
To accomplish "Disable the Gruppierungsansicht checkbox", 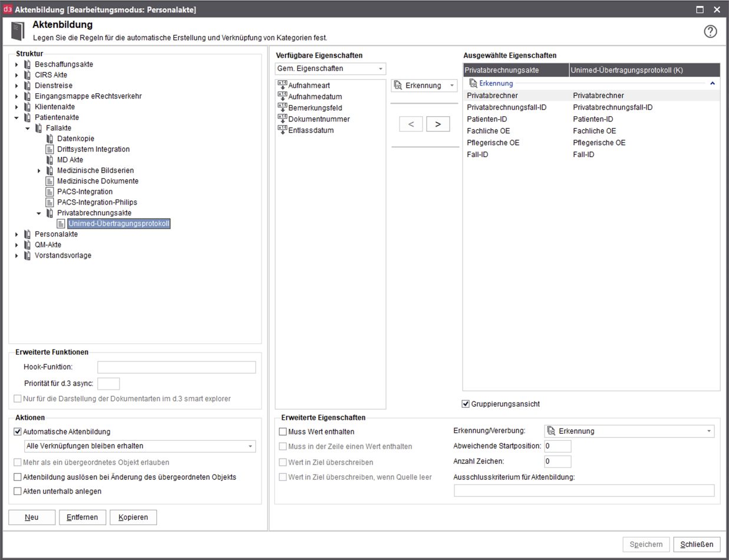I will coord(464,404).
